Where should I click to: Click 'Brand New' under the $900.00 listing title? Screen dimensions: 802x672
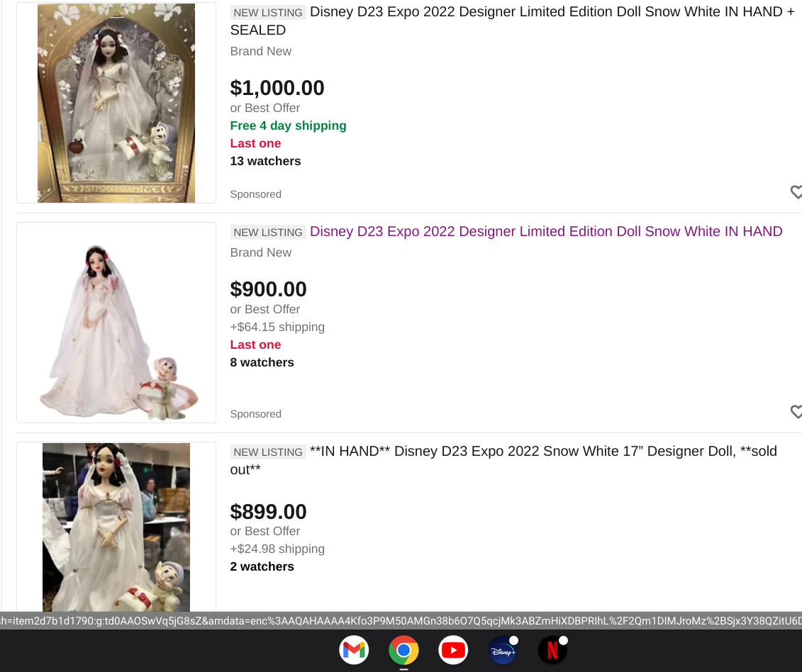pyautogui.click(x=261, y=252)
